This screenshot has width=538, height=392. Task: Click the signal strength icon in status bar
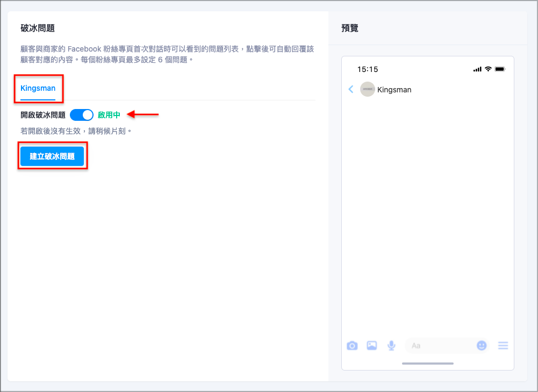point(477,69)
